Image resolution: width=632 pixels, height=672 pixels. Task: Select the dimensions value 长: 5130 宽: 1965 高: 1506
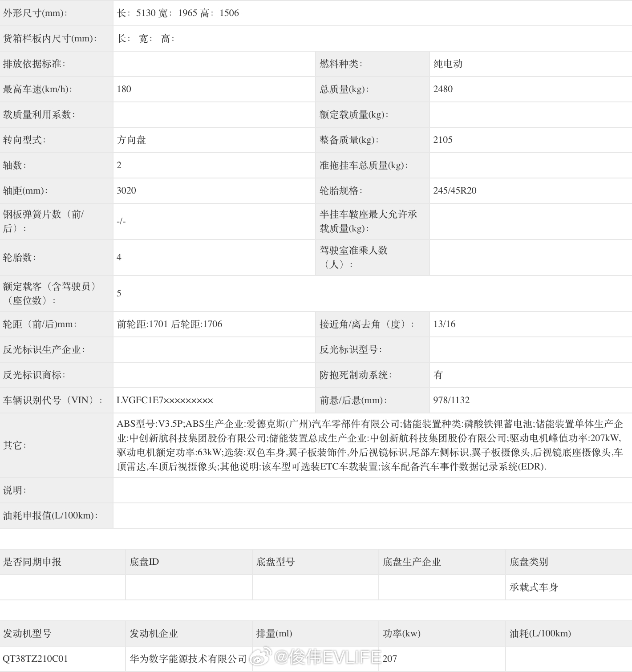pyautogui.click(x=178, y=13)
